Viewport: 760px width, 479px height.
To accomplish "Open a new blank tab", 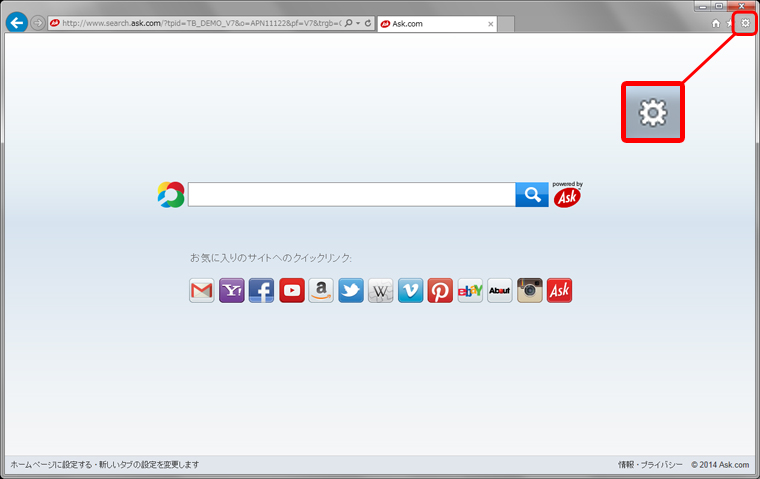I will [x=506, y=24].
